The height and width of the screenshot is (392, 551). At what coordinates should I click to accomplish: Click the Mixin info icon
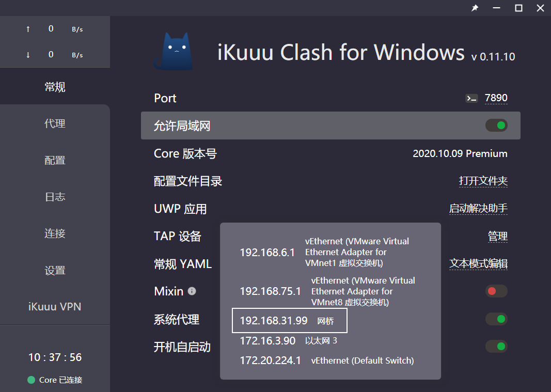point(192,291)
